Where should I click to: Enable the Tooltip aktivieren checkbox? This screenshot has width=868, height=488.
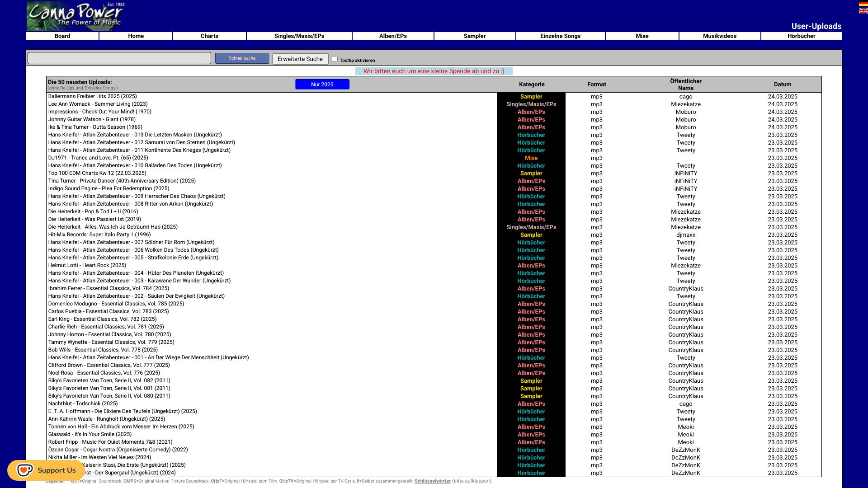click(x=335, y=59)
